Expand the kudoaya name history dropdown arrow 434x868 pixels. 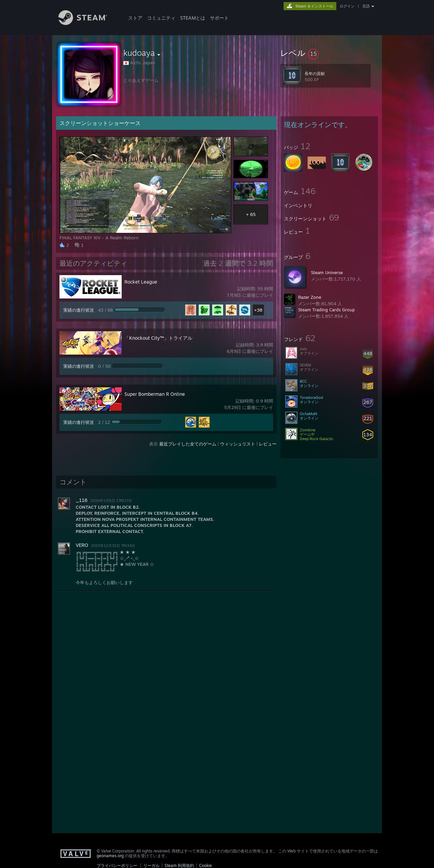point(159,55)
